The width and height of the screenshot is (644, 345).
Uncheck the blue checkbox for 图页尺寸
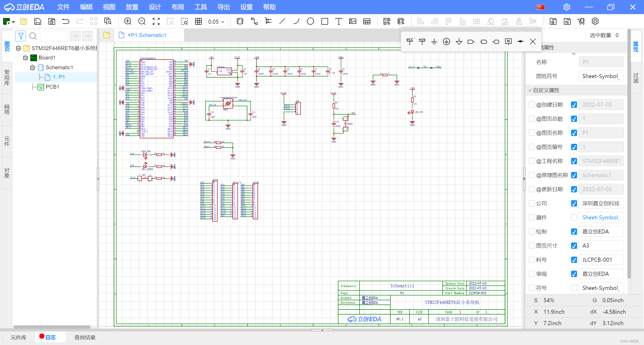[574, 246]
